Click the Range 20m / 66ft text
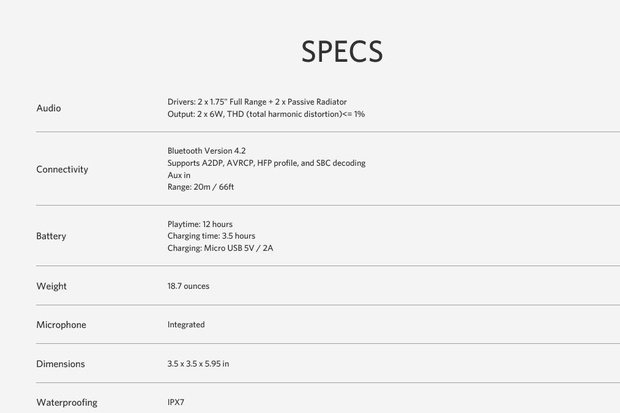620x413 pixels. (200, 187)
